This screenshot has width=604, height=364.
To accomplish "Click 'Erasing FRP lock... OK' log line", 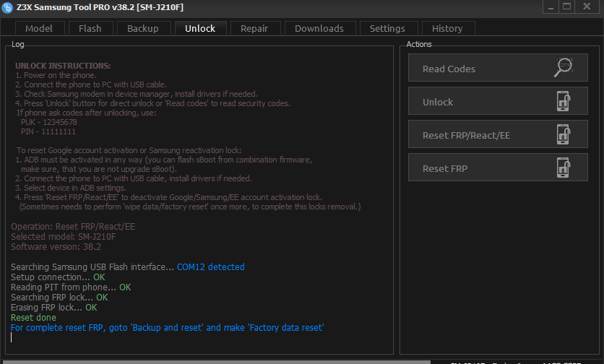I will coord(54,308).
